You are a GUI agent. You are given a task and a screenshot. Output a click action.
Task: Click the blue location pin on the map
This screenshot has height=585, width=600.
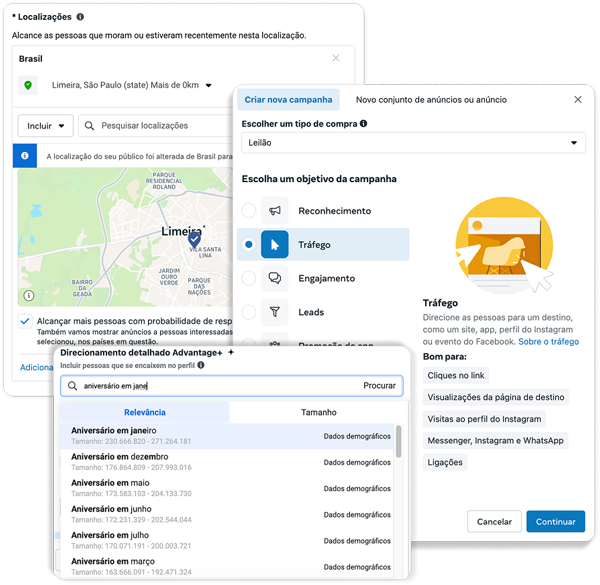click(194, 240)
